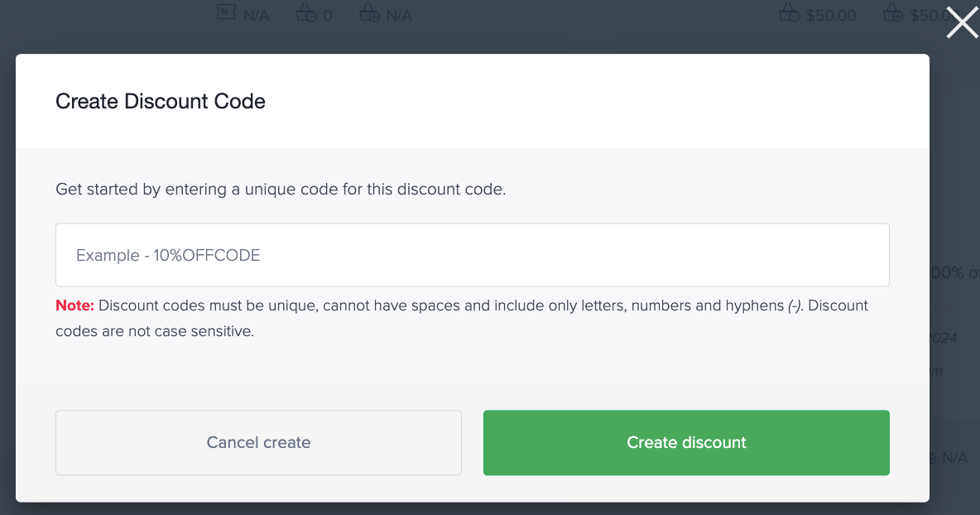
Task: Click the Get started instruction text
Action: (x=281, y=189)
